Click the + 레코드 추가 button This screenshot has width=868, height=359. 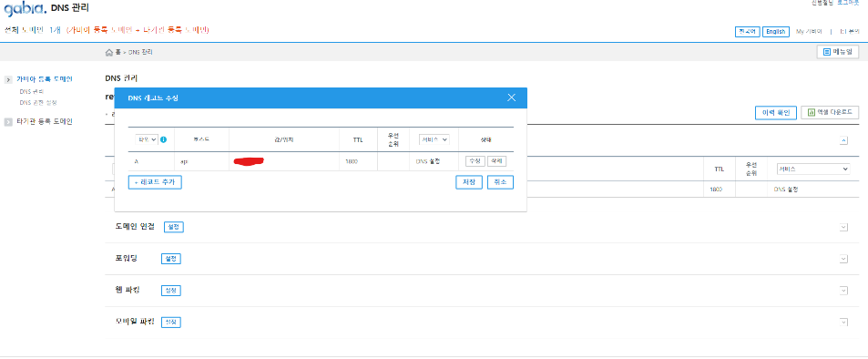coord(155,182)
